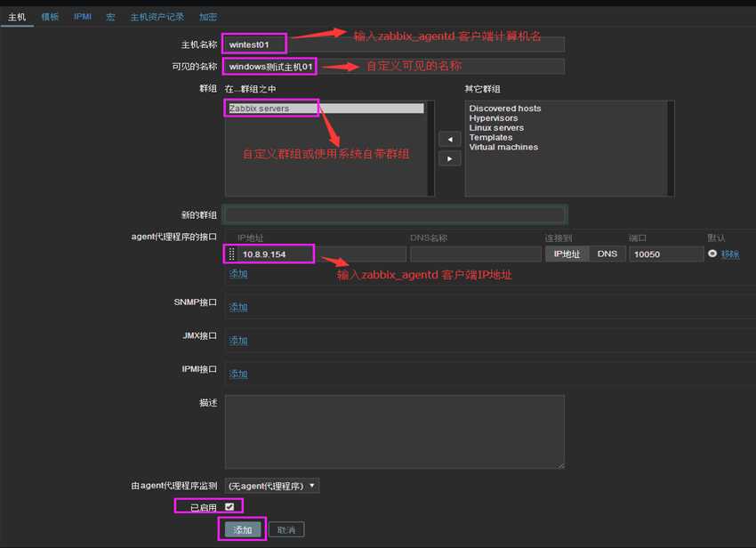Toggle the 已启用 checkbox

(229, 506)
